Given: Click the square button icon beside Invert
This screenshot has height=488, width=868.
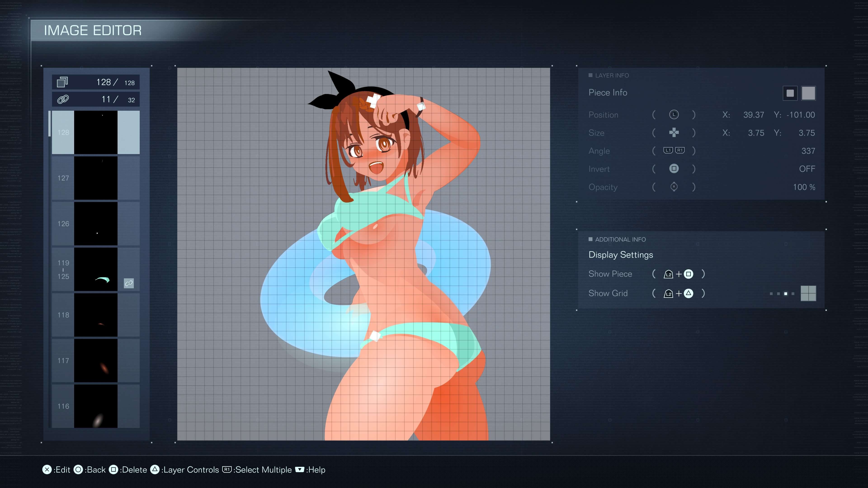Looking at the screenshot, I should click(x=674, y=169).
